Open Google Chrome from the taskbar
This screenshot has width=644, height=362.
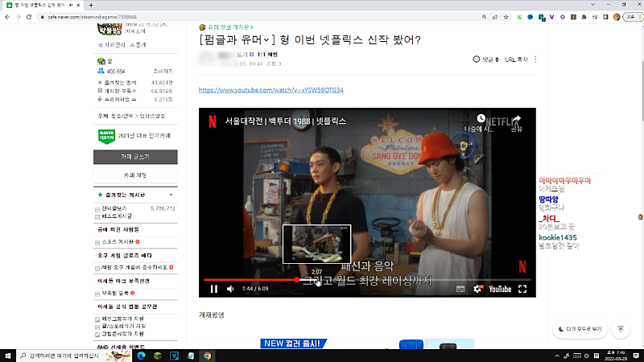[208, 356]
